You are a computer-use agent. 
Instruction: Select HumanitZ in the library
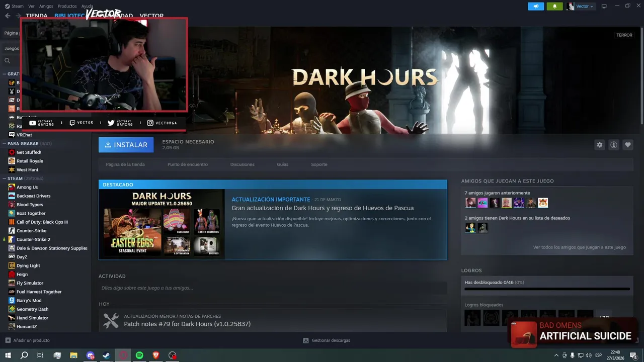point(27,327)
